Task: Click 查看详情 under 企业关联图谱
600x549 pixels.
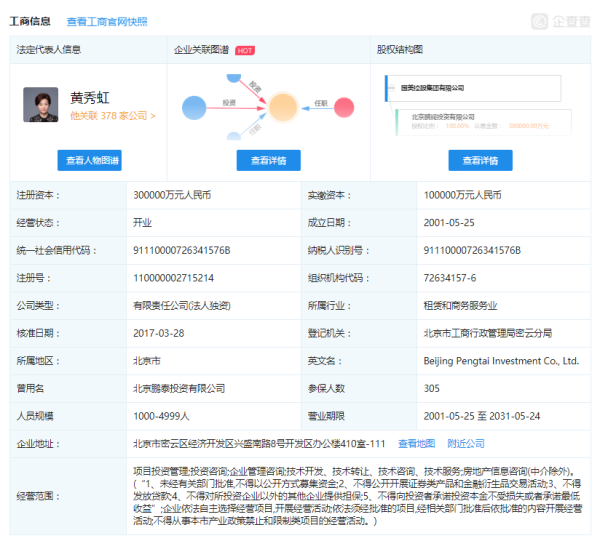Action: [x=268, y=160]
